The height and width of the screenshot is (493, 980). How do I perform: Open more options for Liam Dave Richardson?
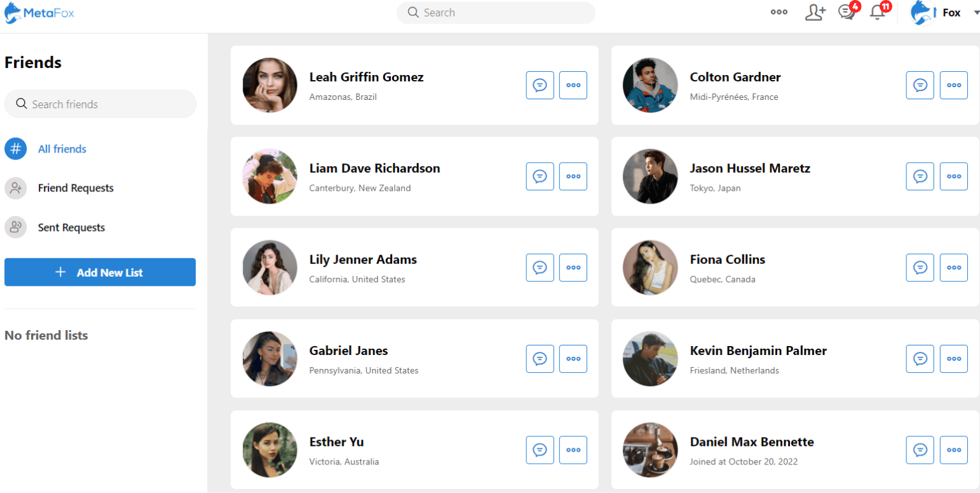[573, 176]
